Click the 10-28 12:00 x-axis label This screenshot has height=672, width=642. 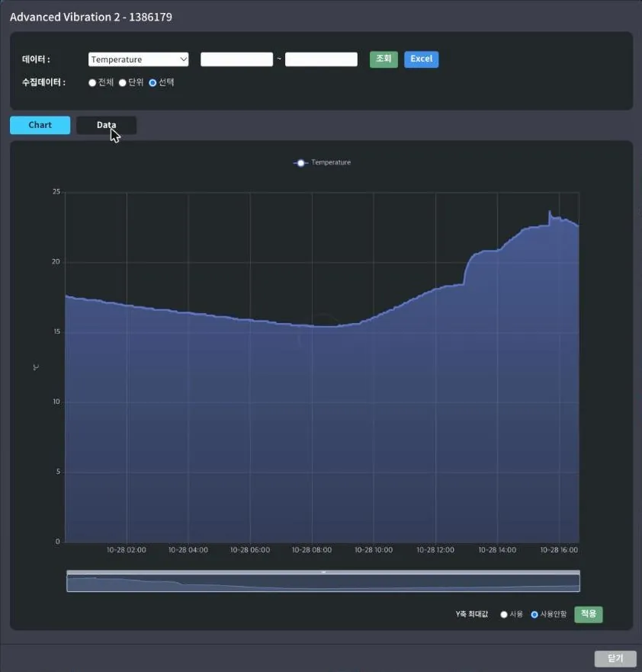point(435,550)
